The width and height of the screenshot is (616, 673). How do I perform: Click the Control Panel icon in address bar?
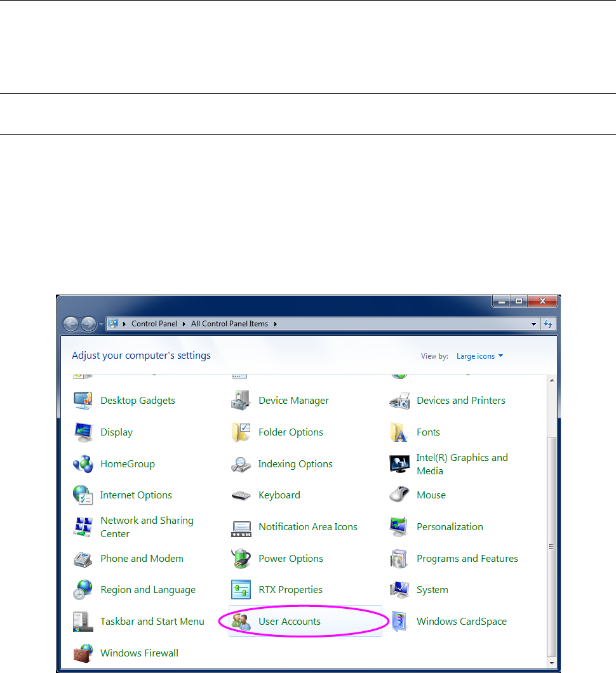[x=113, y=324]
